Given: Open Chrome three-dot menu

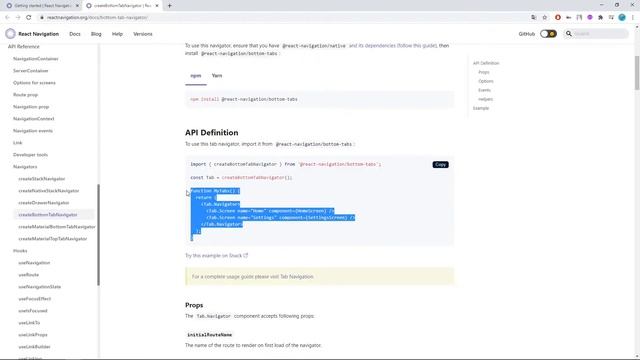Looking at the screenshot, I should click(x=633, y=18).
